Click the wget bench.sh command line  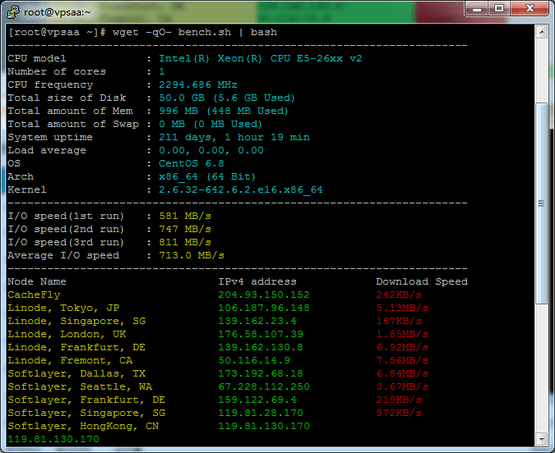click(x=142, y=32)
